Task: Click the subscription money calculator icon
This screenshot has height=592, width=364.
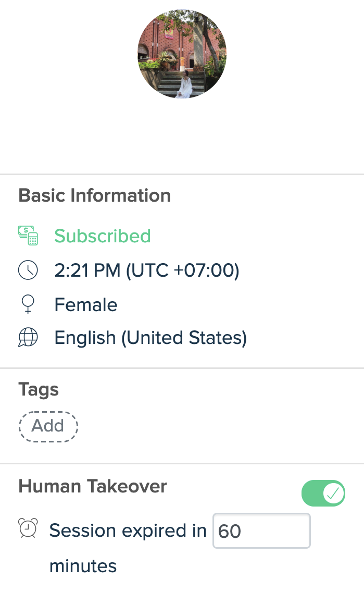Action: pyautogui.click(x=28, y=236)
